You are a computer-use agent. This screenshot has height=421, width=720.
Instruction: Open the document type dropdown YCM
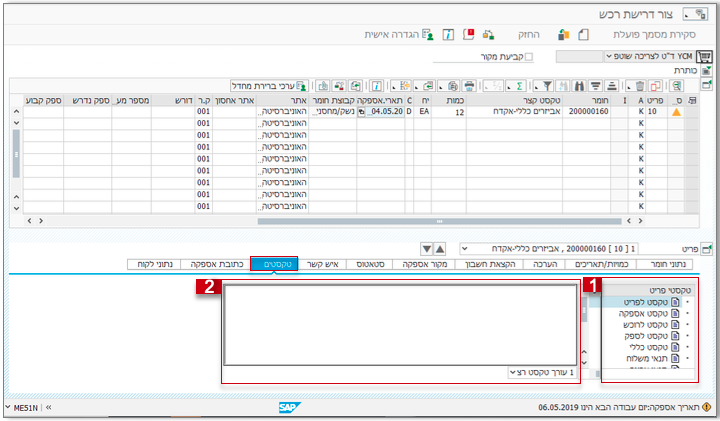click(649, 56)
